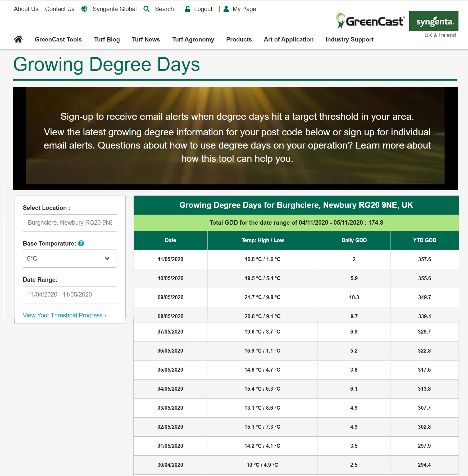Image resolution: width=468 pixels, height=476 pixels.
Task: Open the Date Range picker field
Action: pyautogui.click(x=70, y=294)
